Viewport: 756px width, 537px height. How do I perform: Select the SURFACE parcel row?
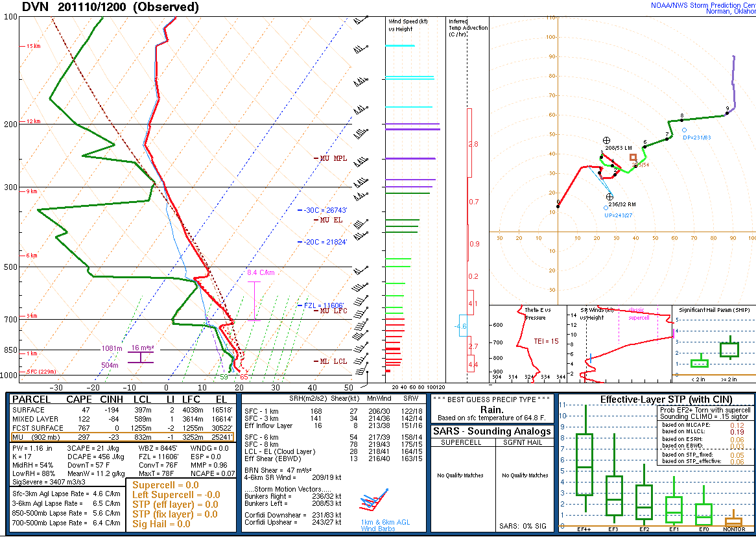(x=123, y=410)
